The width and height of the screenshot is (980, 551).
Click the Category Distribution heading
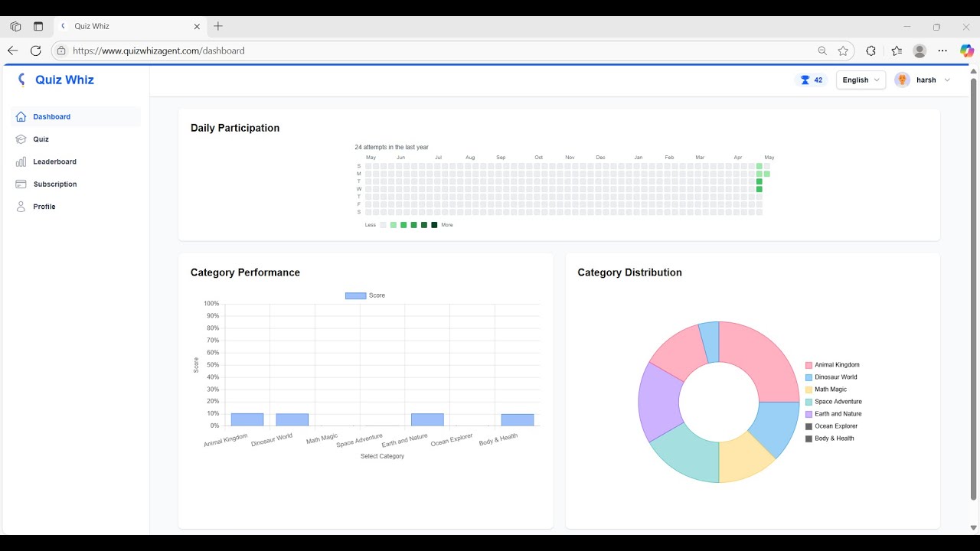tap(629, 272)
